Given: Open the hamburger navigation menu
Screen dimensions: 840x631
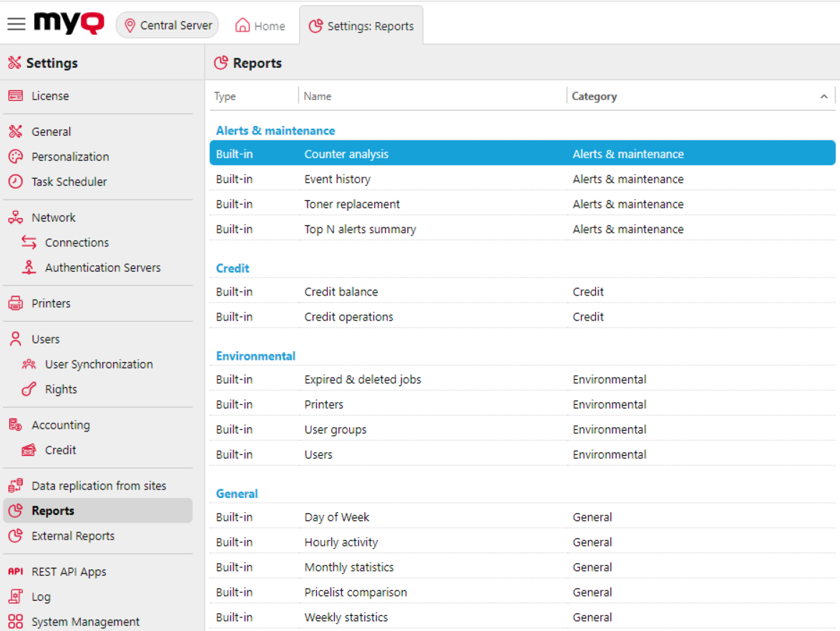Looking at the screenshot, I should click(16, 22).
